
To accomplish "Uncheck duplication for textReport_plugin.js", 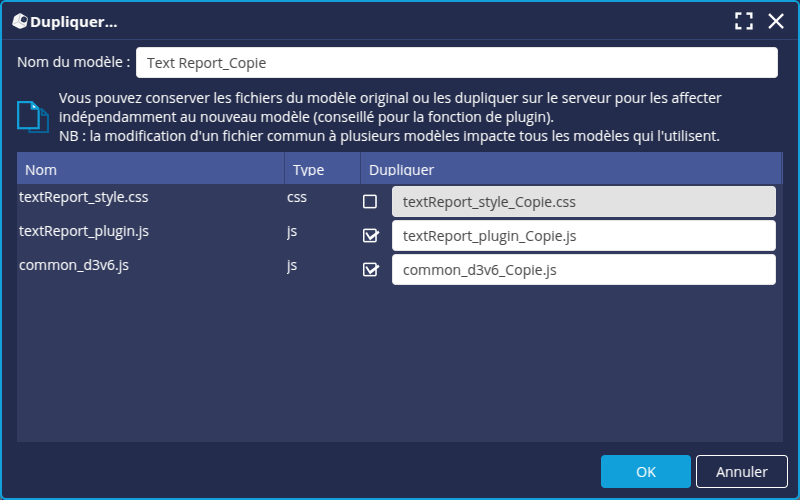I will point(370,236).
